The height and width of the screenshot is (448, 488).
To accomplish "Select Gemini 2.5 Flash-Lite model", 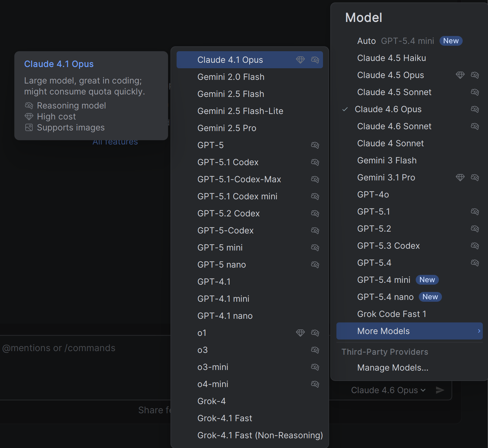I will pos(250,111).
